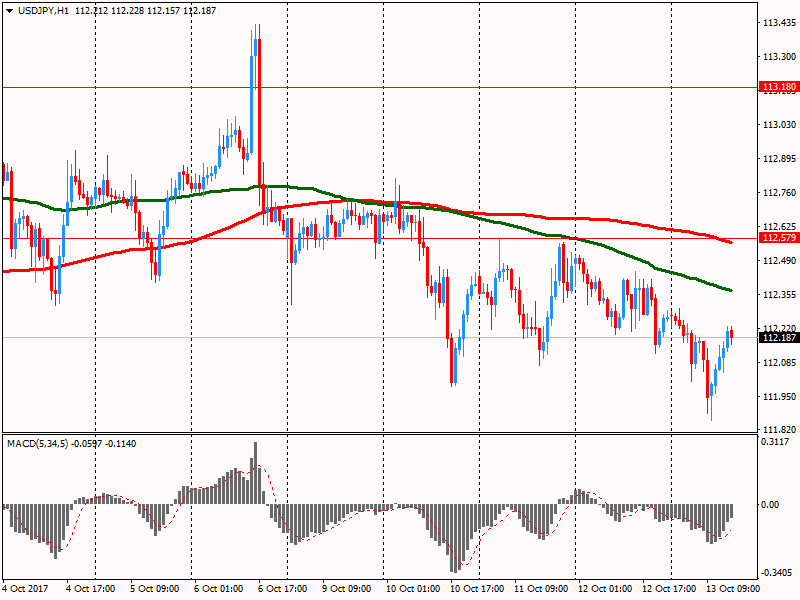800x600 pixels.
Task: Click the 113.435 price scale value
Action: [x=779, y=23]
